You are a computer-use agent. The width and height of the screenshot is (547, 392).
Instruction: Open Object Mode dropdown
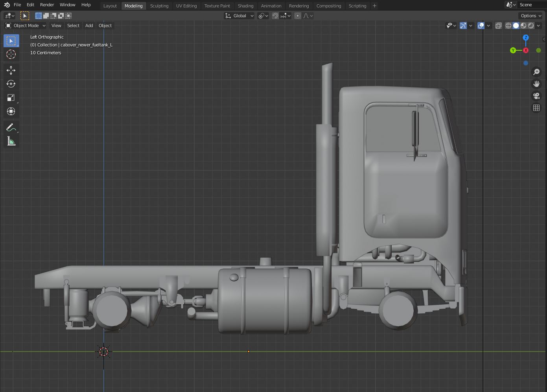tap(26, 26)
